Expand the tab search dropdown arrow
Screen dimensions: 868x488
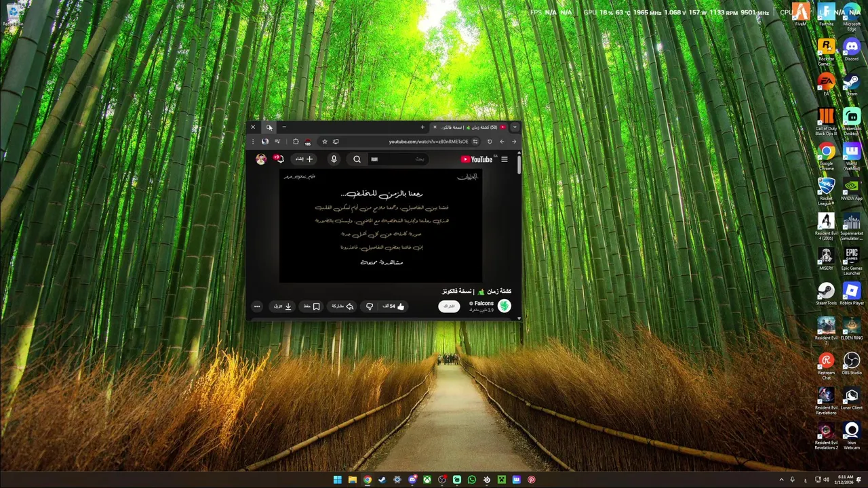(515, 127)
